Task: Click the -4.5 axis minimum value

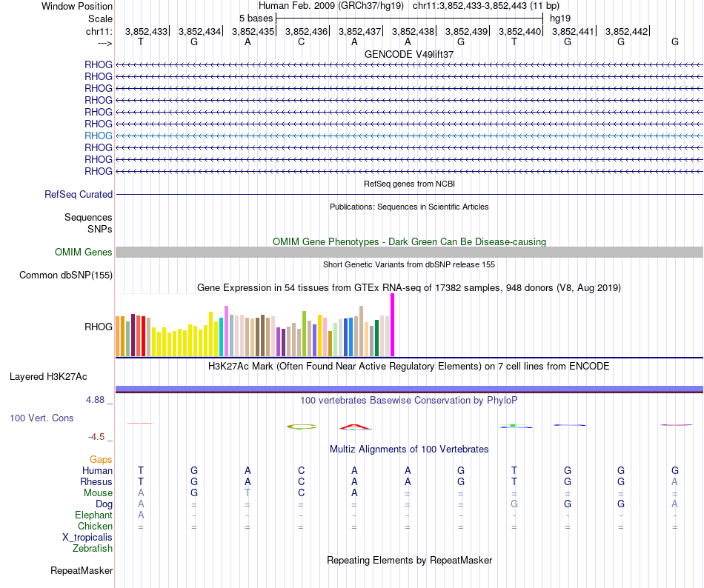Action: (x=96, y=436)
